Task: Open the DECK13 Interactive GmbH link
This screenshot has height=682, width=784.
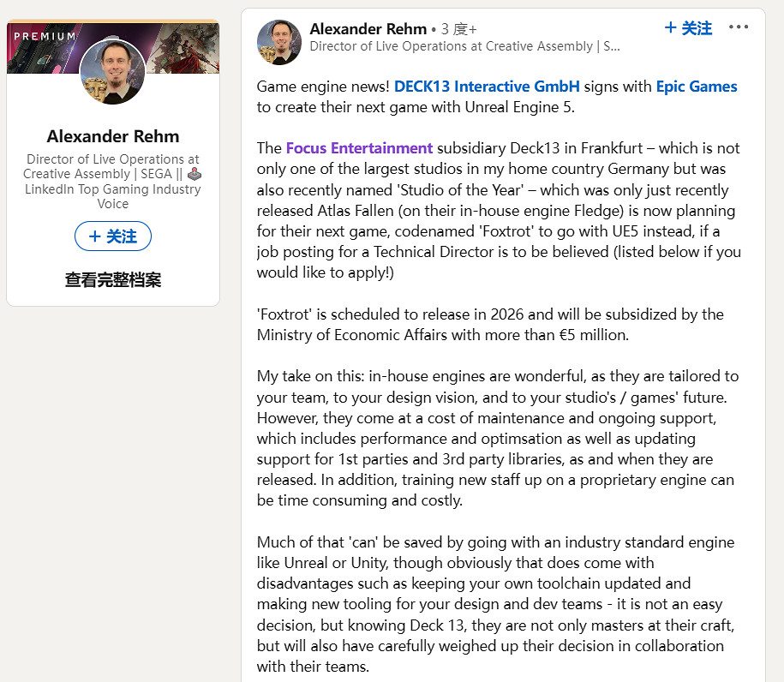Action: (x=487, y=87)
